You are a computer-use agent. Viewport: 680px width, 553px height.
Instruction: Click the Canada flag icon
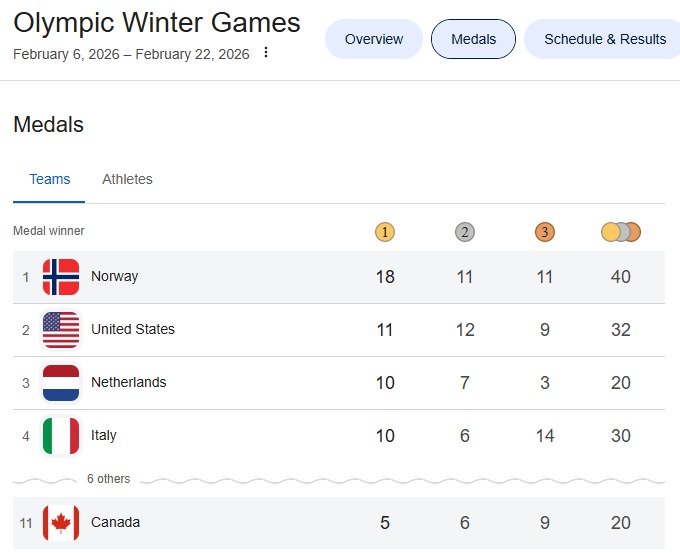(x=61, y=523)
